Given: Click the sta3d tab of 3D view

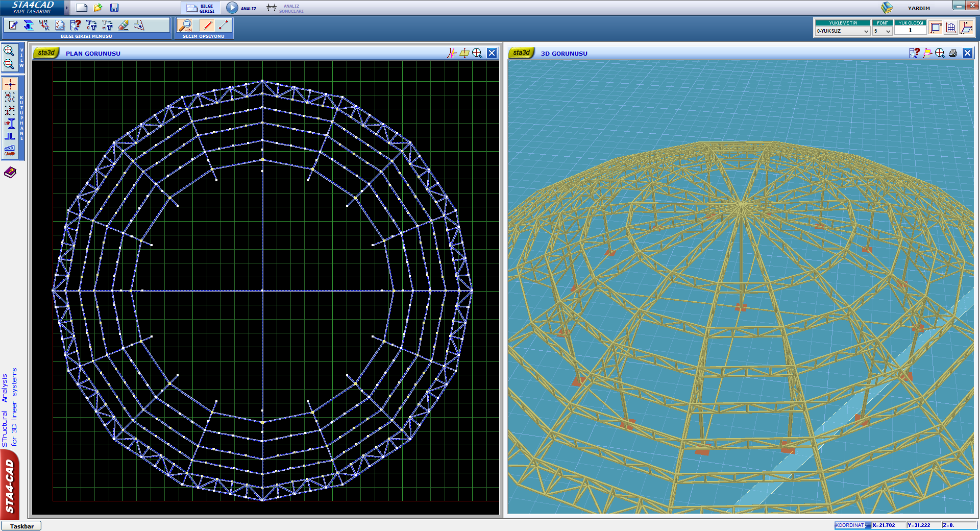Looking at the screenshot, I should 521,53.
